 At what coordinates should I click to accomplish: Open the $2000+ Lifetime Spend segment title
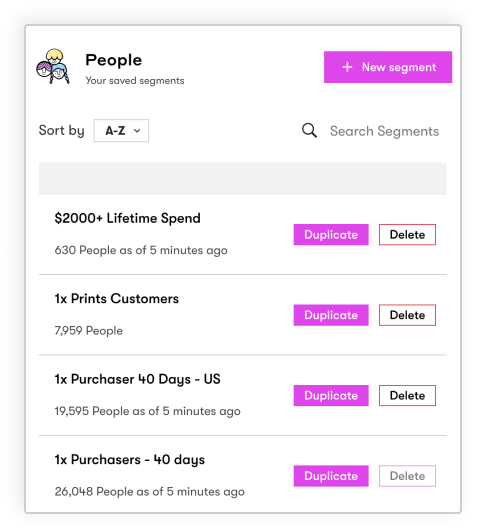pyautogui.click(x=127, y=218)
